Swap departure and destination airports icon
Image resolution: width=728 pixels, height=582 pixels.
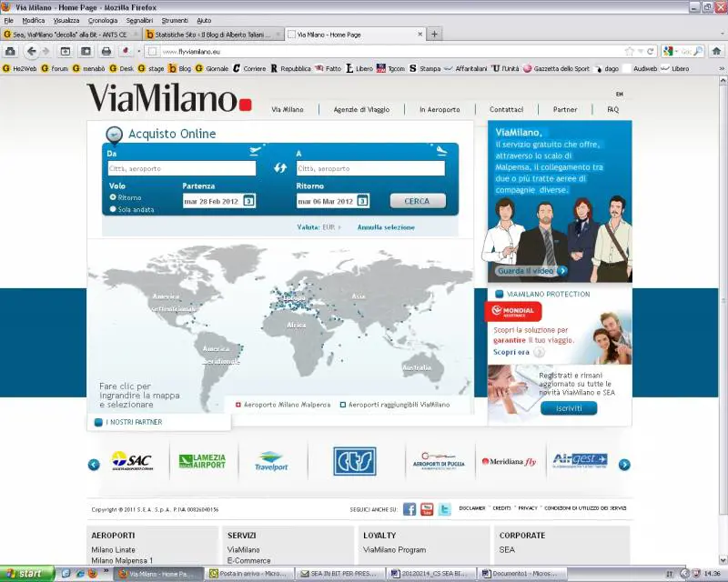279,168
